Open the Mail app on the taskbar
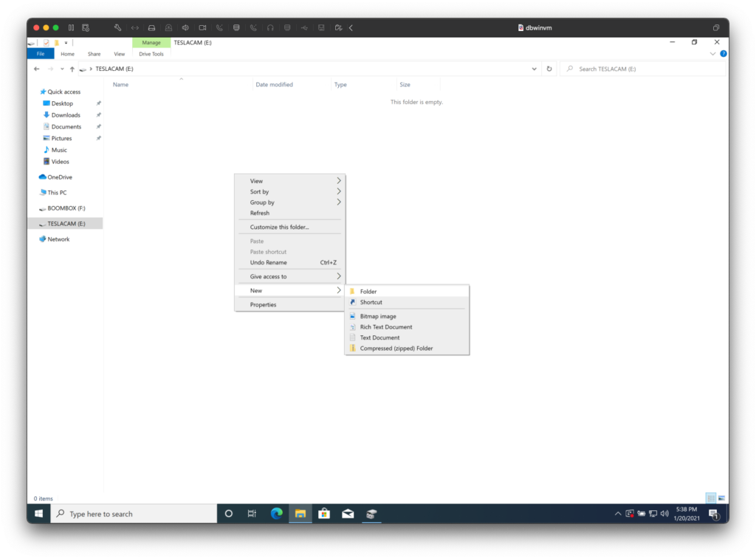The height and width of the screenshot is (559, 756). 347,513
